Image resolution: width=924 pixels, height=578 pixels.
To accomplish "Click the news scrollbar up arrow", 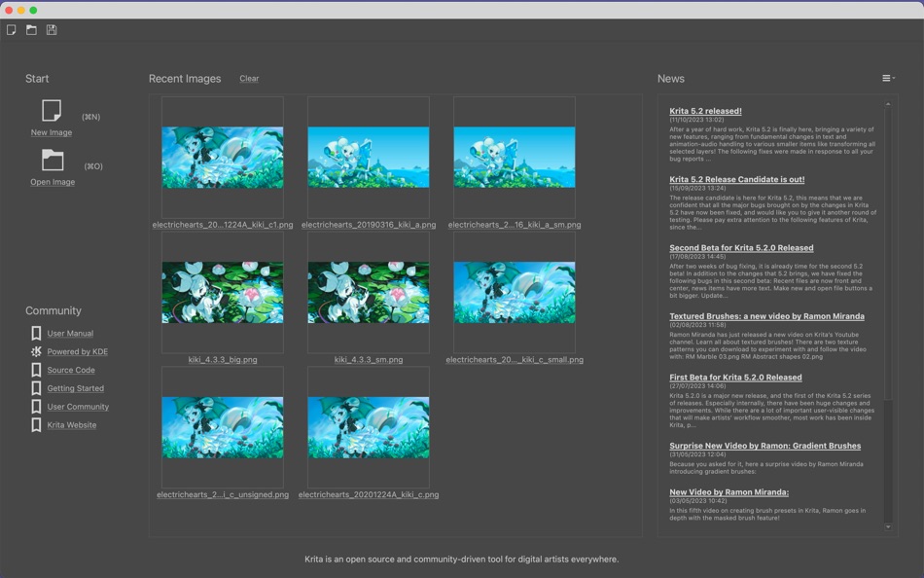I will point(888,104).
